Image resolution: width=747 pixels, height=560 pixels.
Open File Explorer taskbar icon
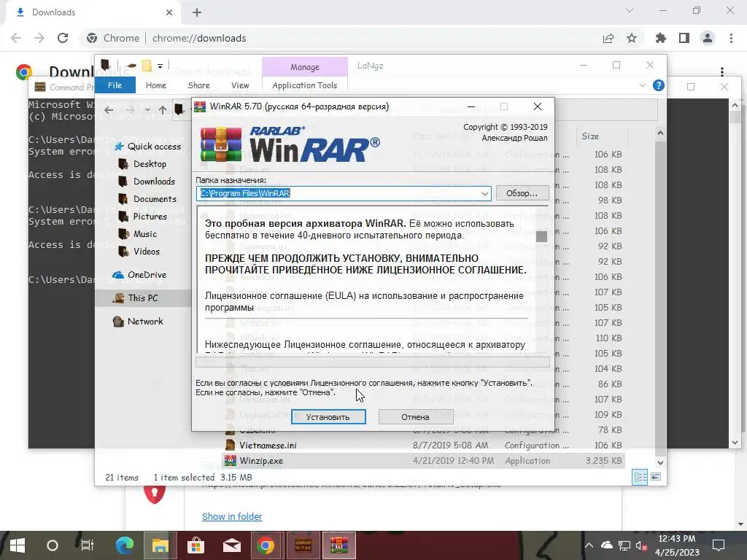click(x=160, y=545)
